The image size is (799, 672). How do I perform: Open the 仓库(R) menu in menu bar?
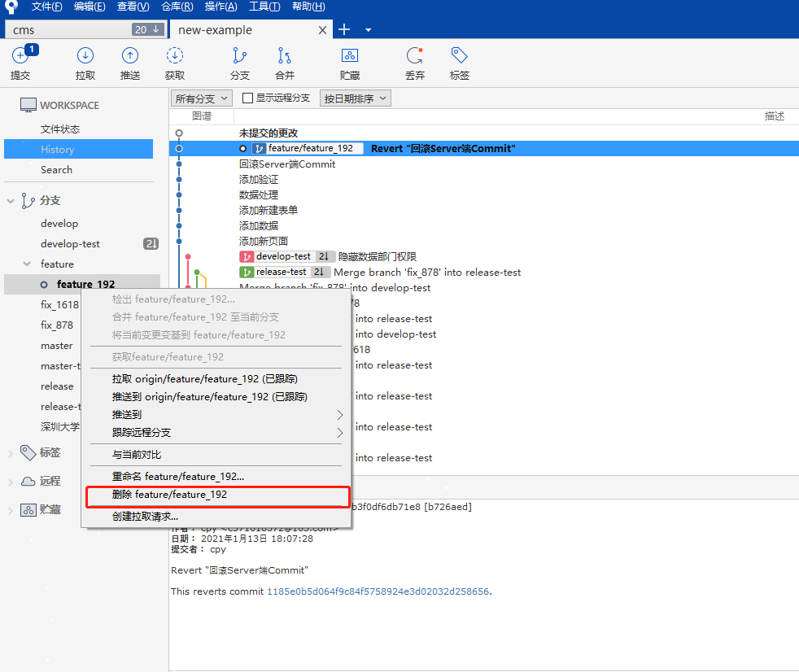click(x=177, y=7)
